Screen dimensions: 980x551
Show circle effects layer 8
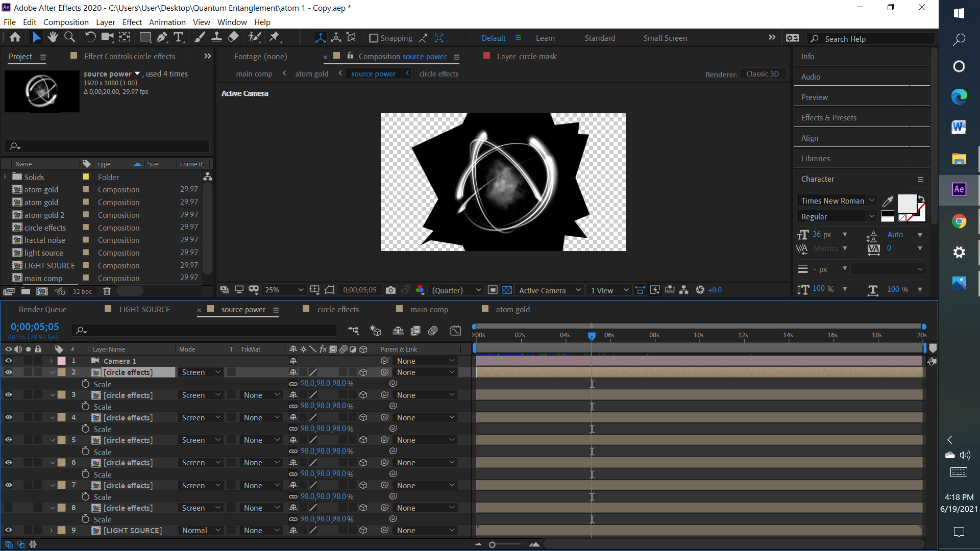(8, 508)
